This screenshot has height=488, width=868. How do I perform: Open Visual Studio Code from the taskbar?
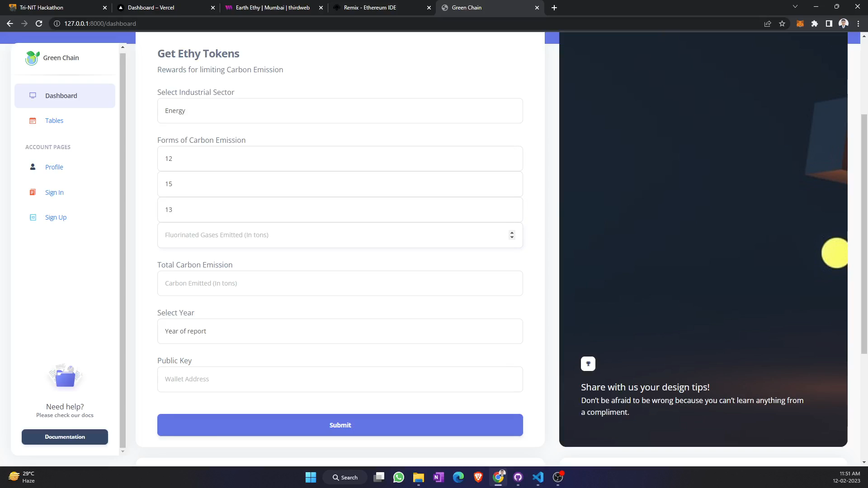538,477
